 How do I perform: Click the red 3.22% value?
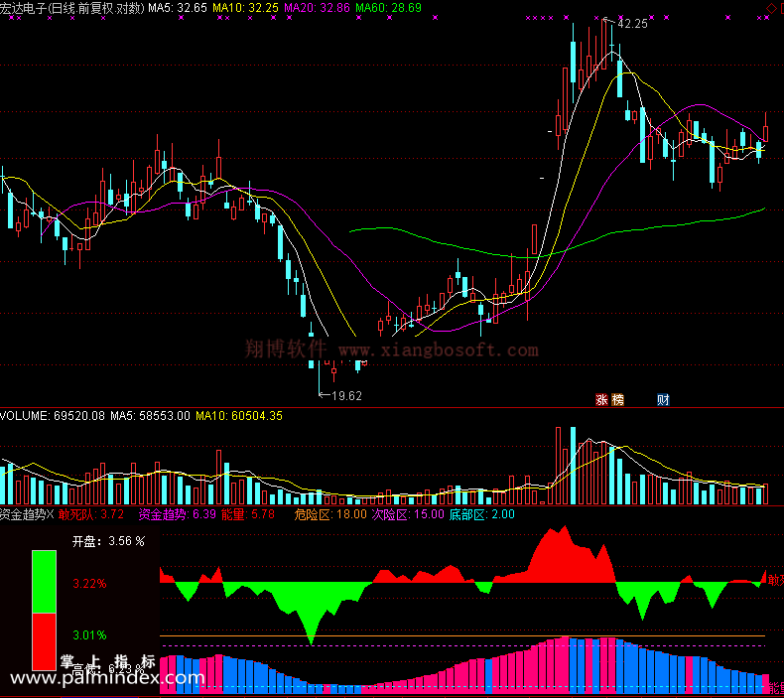tap(89, 584)
